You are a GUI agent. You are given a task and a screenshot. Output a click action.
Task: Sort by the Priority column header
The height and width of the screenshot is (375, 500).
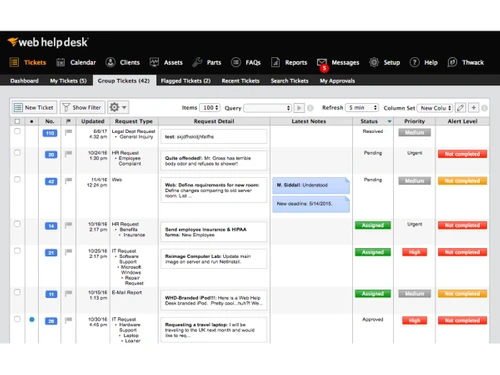[414, 121]
